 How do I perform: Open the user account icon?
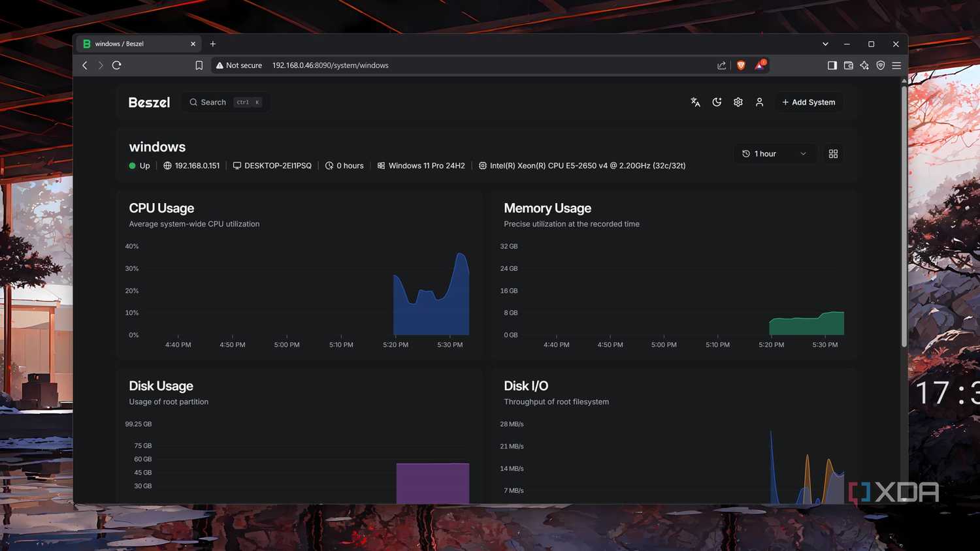click(x=759, y=102)
